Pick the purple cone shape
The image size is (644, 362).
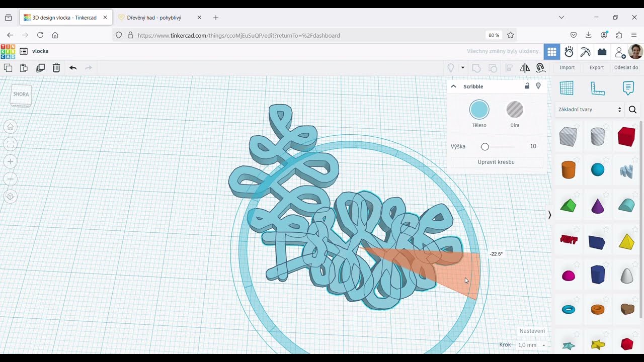[x=598, y=206]
